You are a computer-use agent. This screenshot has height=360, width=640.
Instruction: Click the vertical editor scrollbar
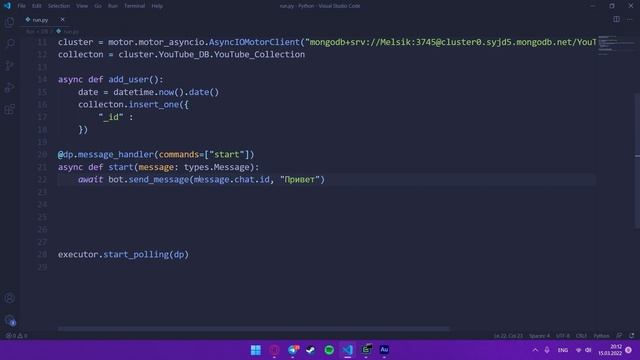coord(638,160)
